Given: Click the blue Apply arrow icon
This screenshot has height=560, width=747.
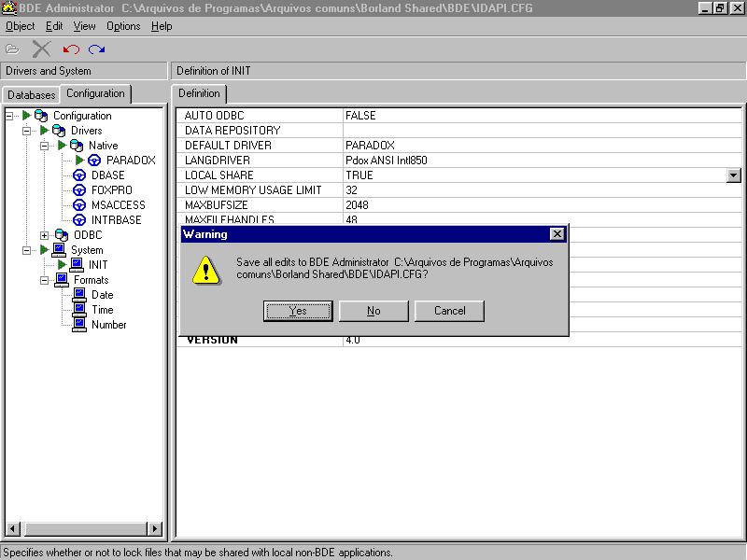Looking at the screenshot, I should click(97, 49).
